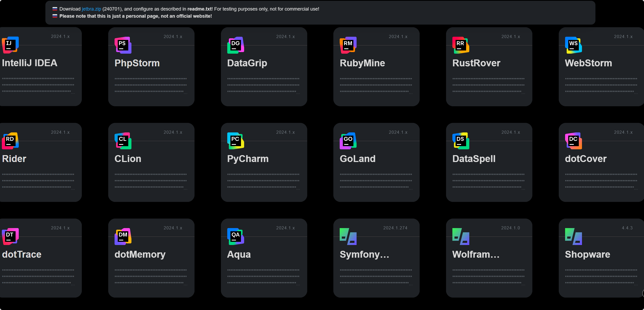Click the dotCover title
Screen dimensions: 644x310
click(x=586, y=159)
